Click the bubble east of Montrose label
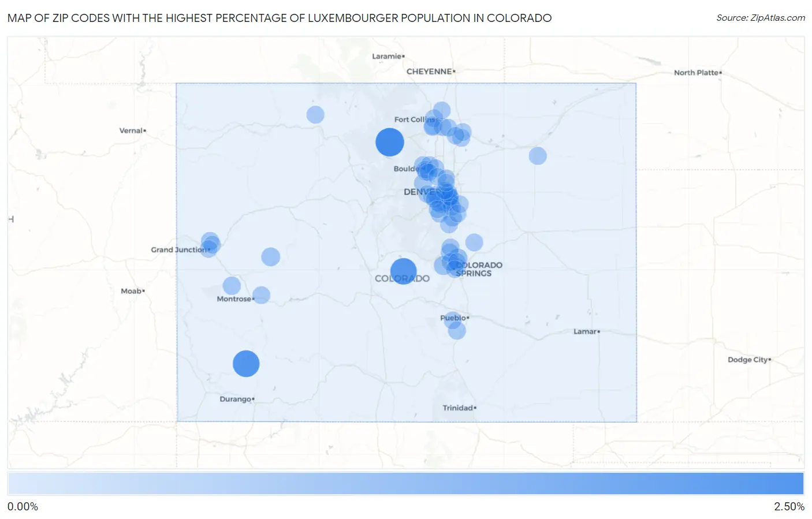812x519 pixels. coord(262,295)
